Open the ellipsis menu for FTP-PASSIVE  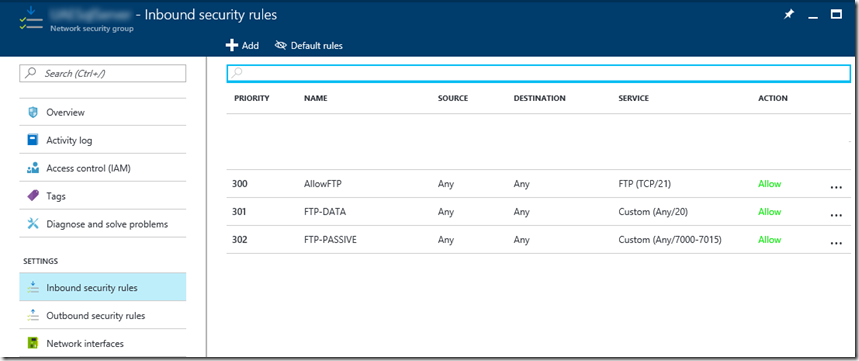836,243
